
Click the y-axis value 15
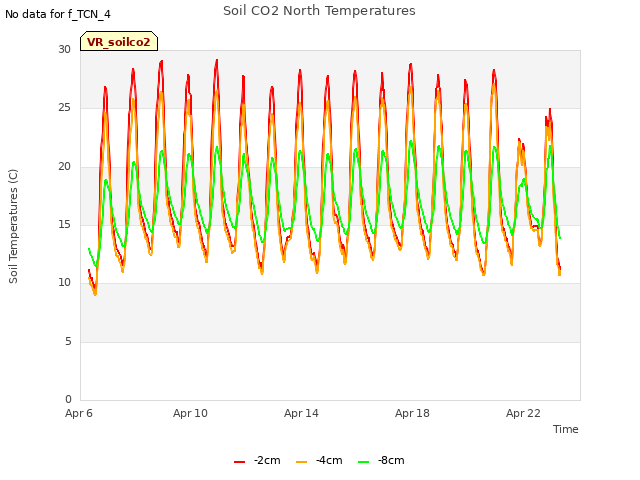click(64, 224)
